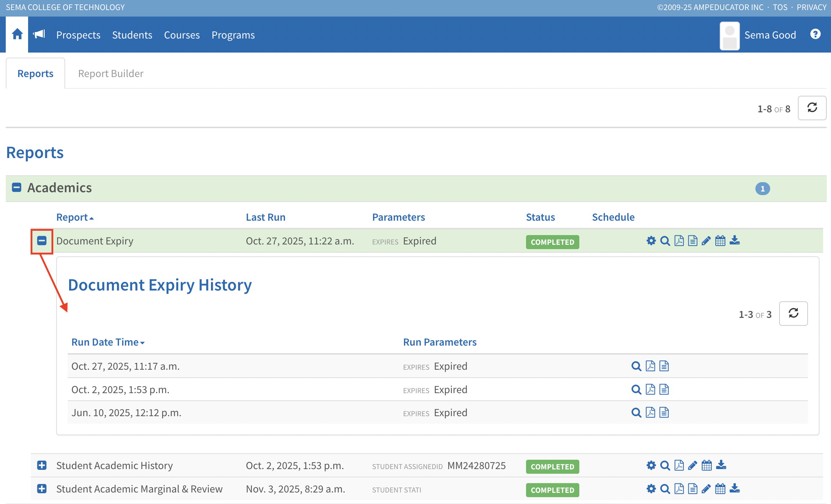Click the download icon for Document Expiry
The height and width of the screenshot is (504, 831).
click(735, 240)
